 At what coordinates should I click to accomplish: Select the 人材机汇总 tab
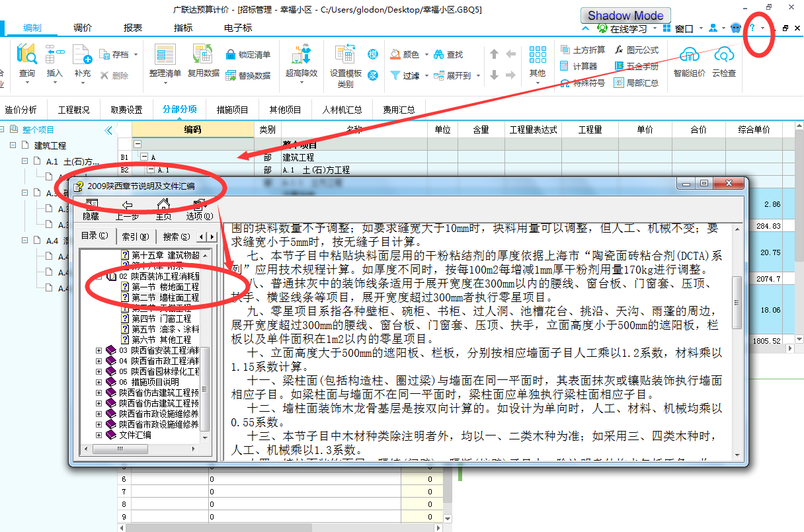click(x=342, y=110)
